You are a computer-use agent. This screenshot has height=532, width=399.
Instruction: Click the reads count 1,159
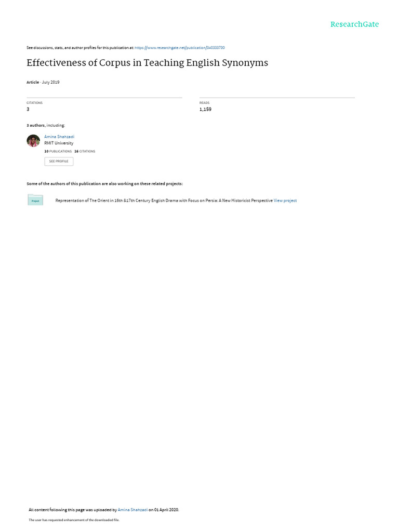tap(205, 109)
